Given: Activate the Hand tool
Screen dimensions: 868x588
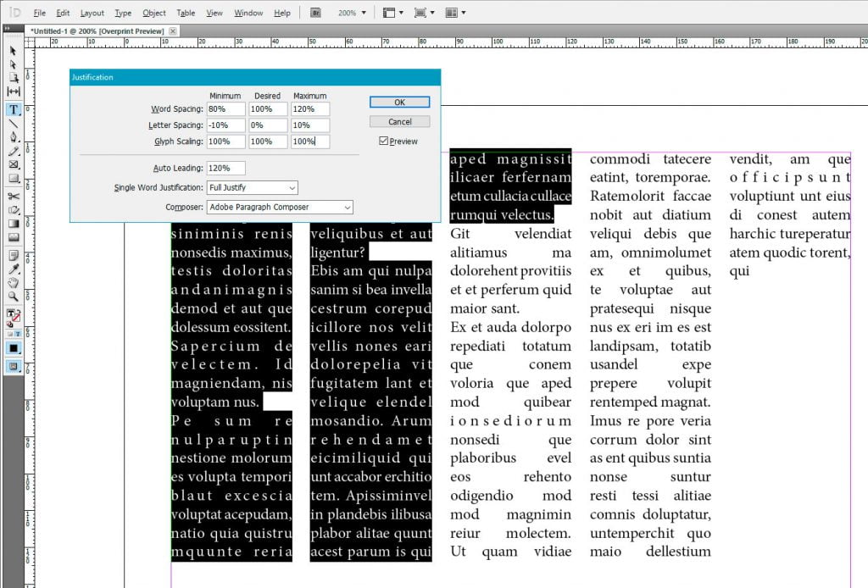Looking at the screenshot, I should tap(14, 284).
